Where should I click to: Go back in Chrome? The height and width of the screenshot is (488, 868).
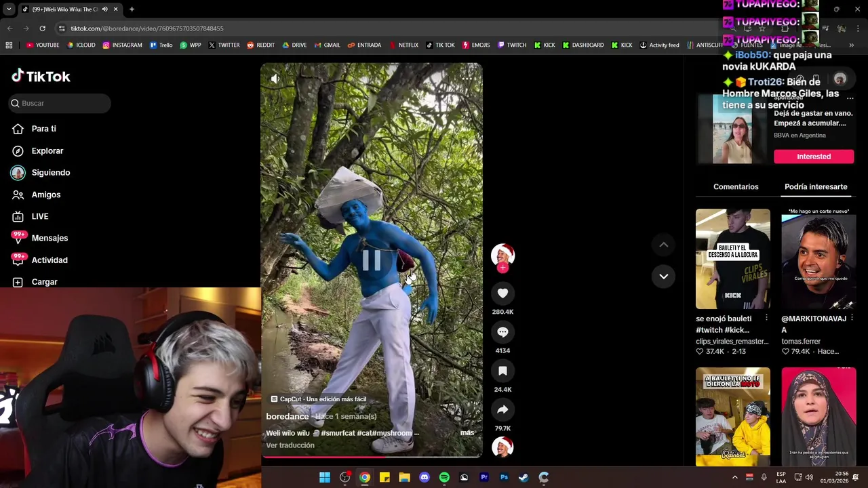pyautogui.click(x=9, y=28)
